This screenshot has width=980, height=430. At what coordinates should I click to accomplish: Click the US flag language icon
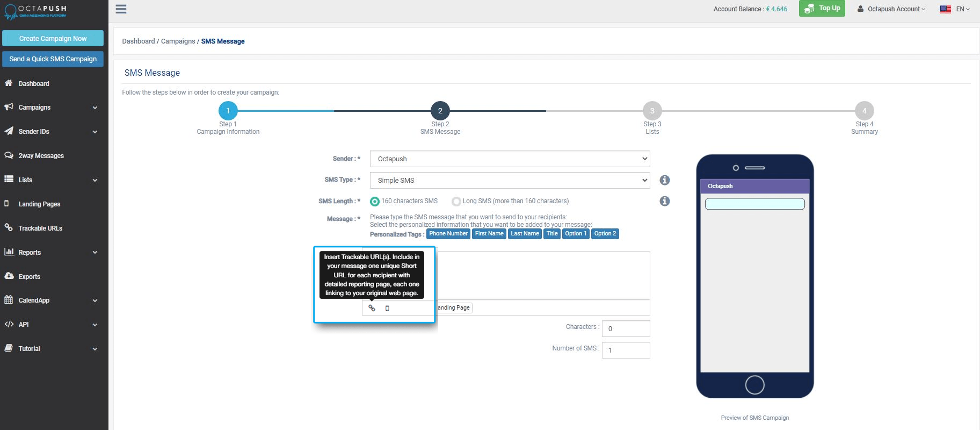(x=946, y=9)
